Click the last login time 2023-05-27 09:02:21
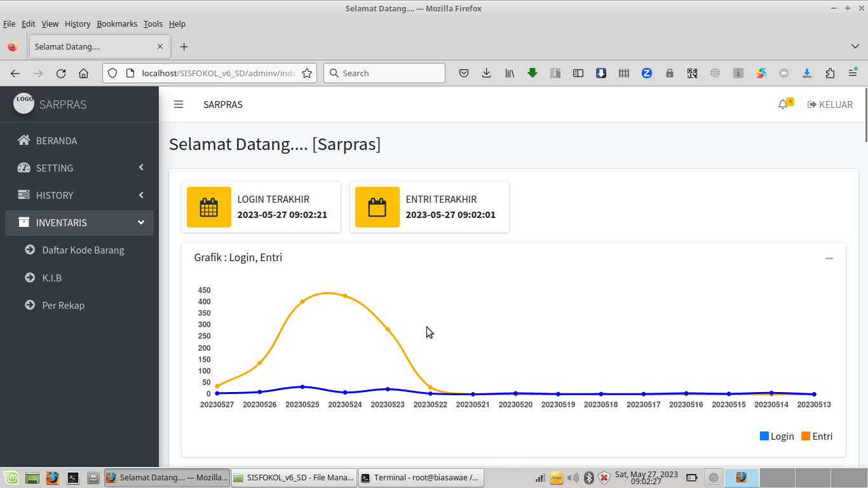 tap(282, 215)
